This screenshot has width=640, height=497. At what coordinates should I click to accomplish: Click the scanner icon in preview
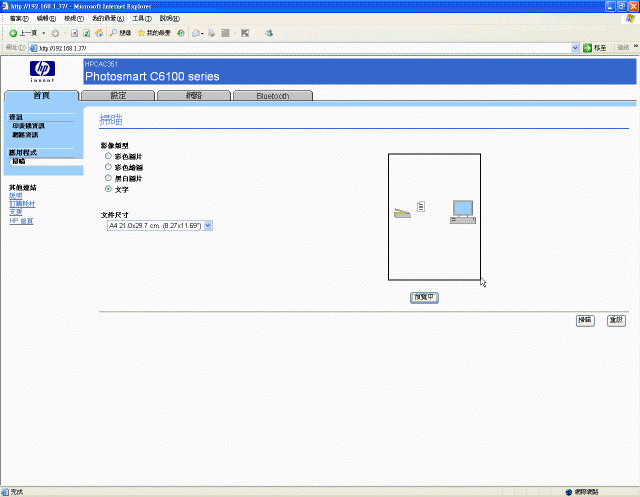point(402,213)
